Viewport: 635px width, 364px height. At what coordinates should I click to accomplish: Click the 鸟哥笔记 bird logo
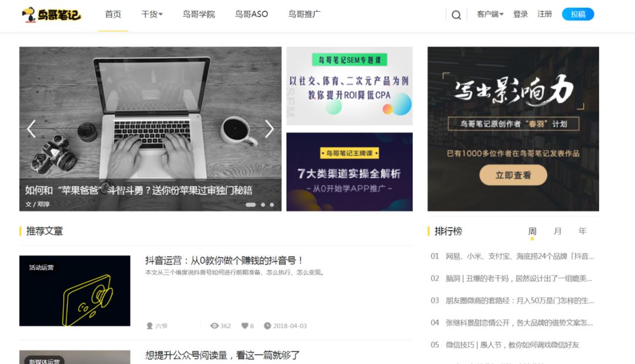tap(51, 15)
